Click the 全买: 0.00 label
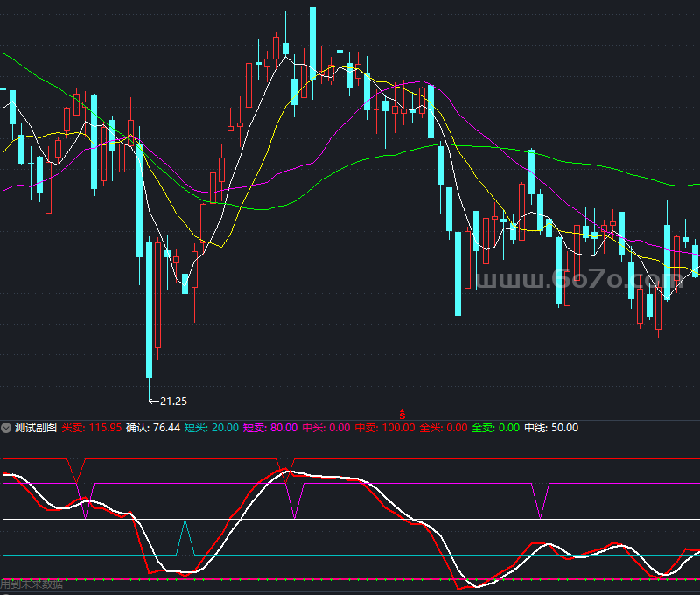This screenshot has width=700, height=595. (444, 428)
